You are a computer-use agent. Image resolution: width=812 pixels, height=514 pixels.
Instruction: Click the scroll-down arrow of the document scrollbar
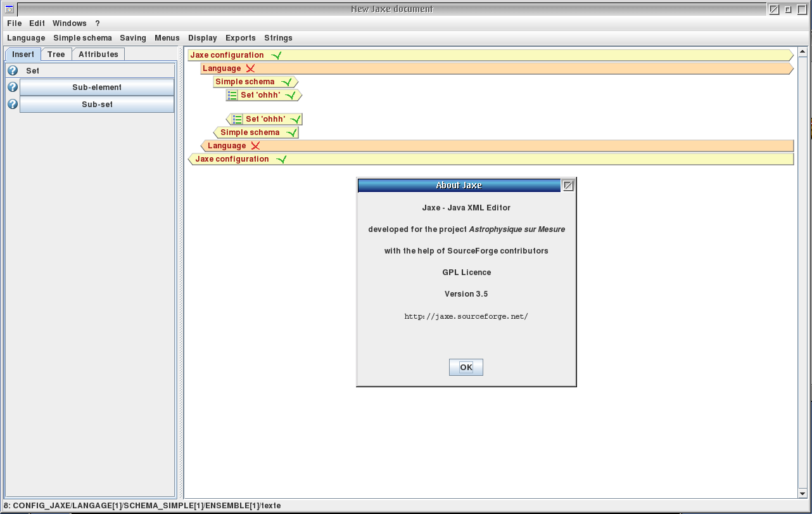click(802, 493)
